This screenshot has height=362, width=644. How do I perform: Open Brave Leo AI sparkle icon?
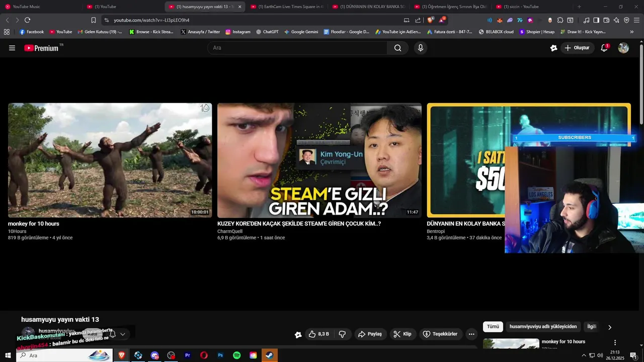(x=616, y=20)
